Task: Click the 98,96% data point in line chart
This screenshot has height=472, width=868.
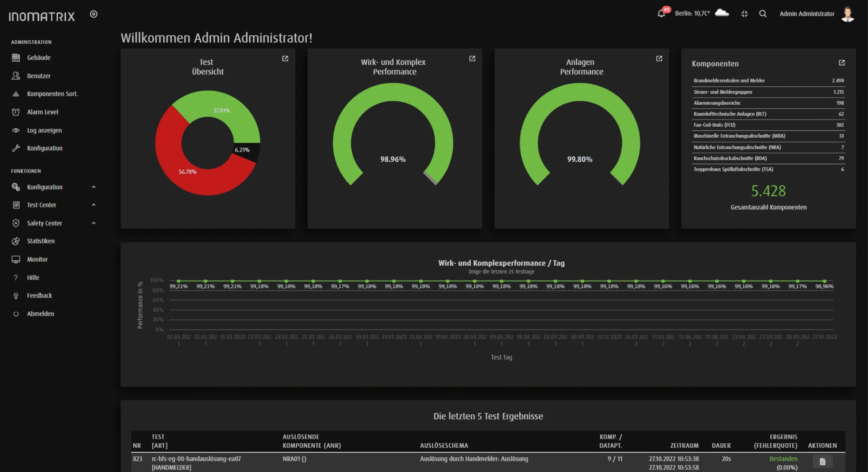Action: 824,281
